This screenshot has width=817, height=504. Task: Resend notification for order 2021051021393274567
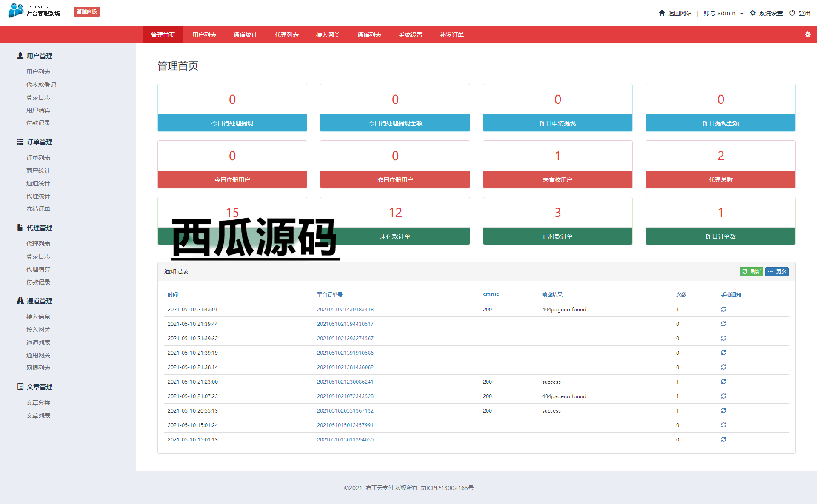tap(723, 338)
